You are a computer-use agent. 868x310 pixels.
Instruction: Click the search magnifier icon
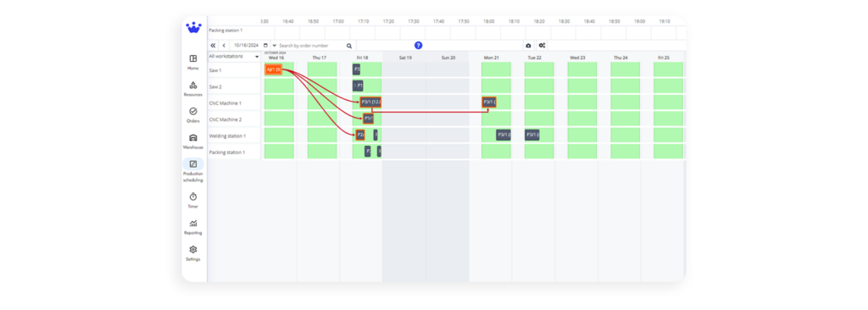(x=349, y=46)
